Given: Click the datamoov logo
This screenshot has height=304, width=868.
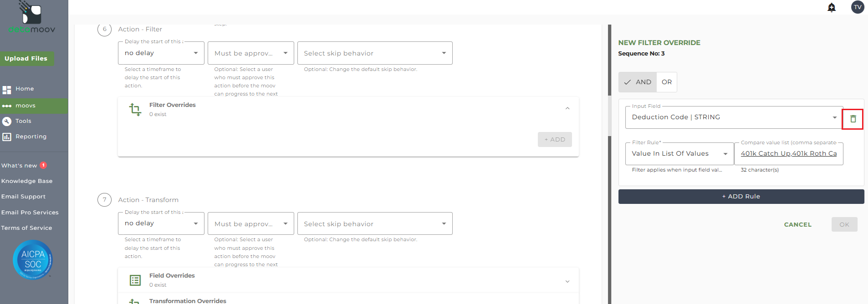Looking at the screenshot, I should [32, 18].
